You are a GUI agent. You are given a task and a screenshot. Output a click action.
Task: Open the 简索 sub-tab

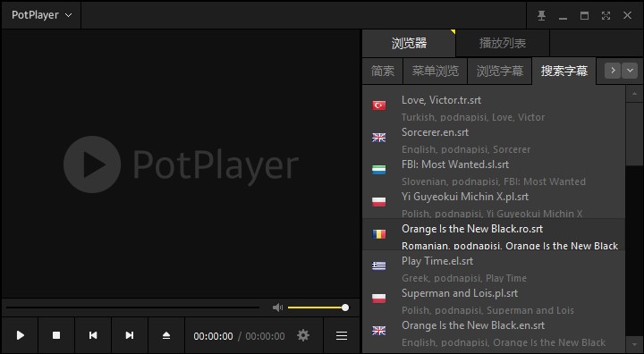(383, 71)
